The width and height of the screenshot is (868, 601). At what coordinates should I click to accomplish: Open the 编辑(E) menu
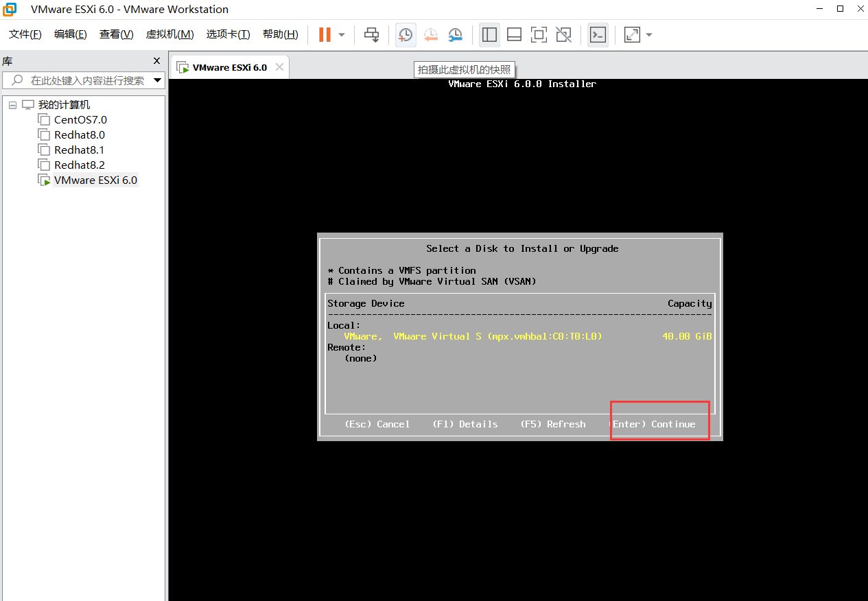(71, 34)
